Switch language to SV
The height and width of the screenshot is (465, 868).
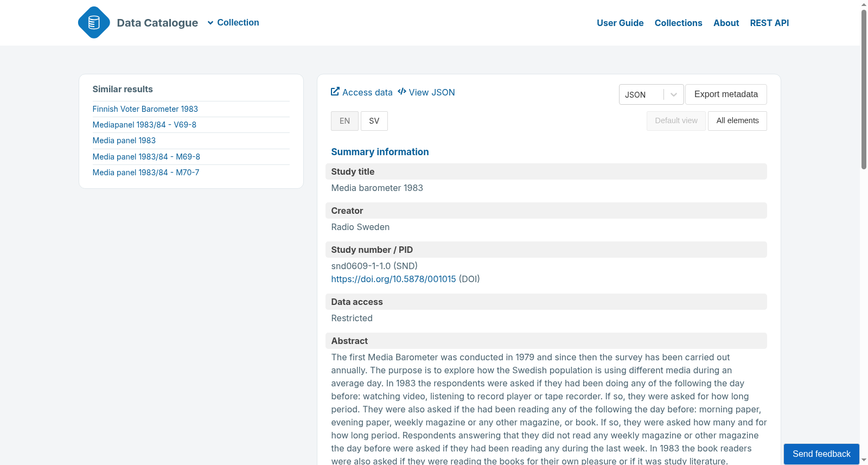pyautogui.click(x=374, y=121)
